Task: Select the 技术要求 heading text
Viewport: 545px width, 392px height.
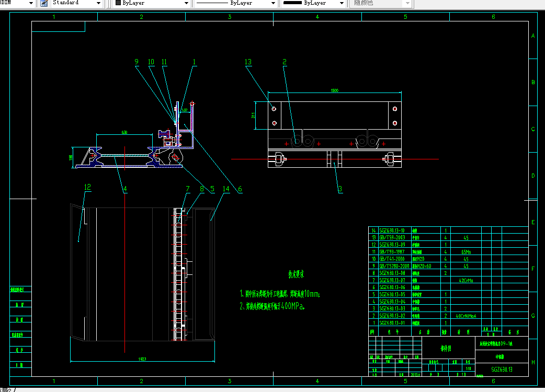Action: 296,274
